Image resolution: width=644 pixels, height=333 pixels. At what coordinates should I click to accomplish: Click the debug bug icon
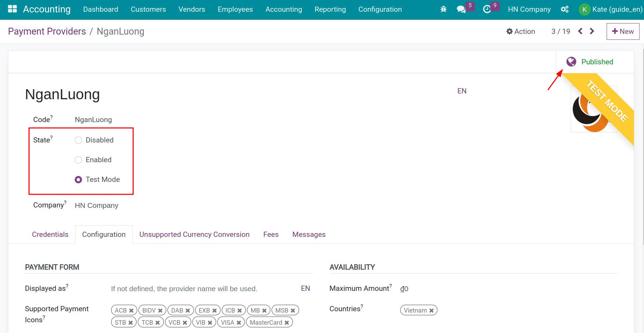pyautogui.click(x=443, y=9)
